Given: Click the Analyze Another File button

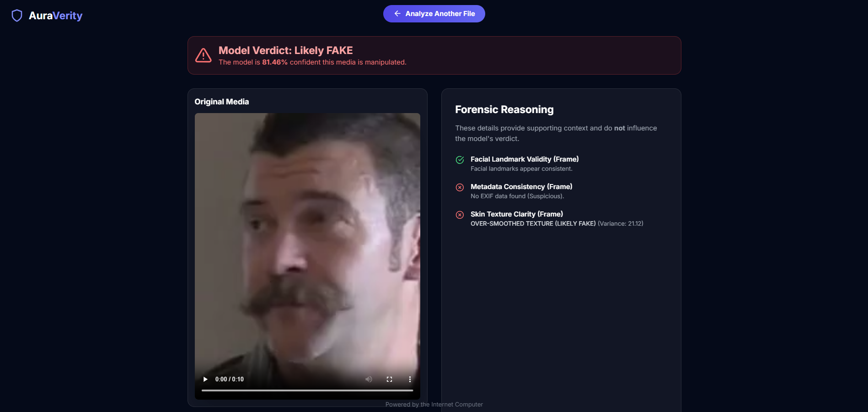Looking at the screenshot, I should click(434, 14).
